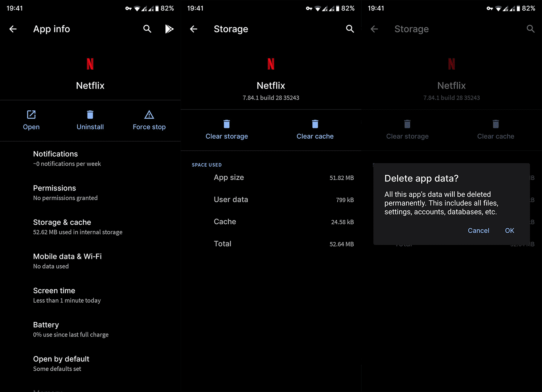Go back from middle Storage screen
This screenshot has width=542, height=392.
point(194,29)
